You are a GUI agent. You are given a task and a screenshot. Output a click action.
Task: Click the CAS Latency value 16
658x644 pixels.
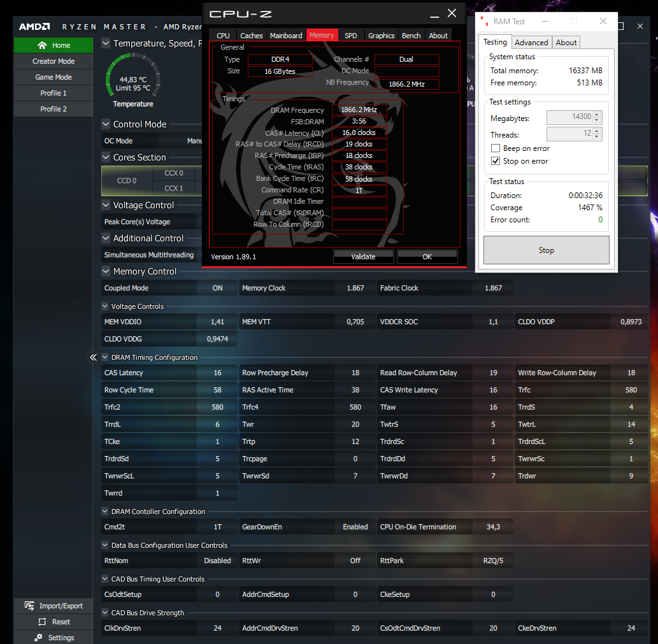(x=217, y=373)
